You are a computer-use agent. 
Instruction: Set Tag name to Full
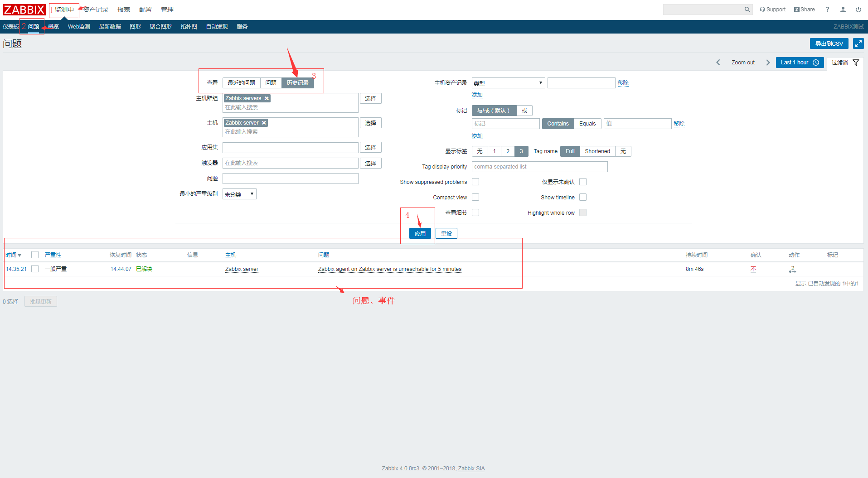[x=570, y=151]
